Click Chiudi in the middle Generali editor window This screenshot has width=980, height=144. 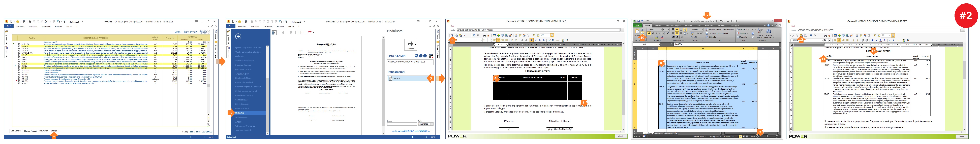tap(621, 136)
